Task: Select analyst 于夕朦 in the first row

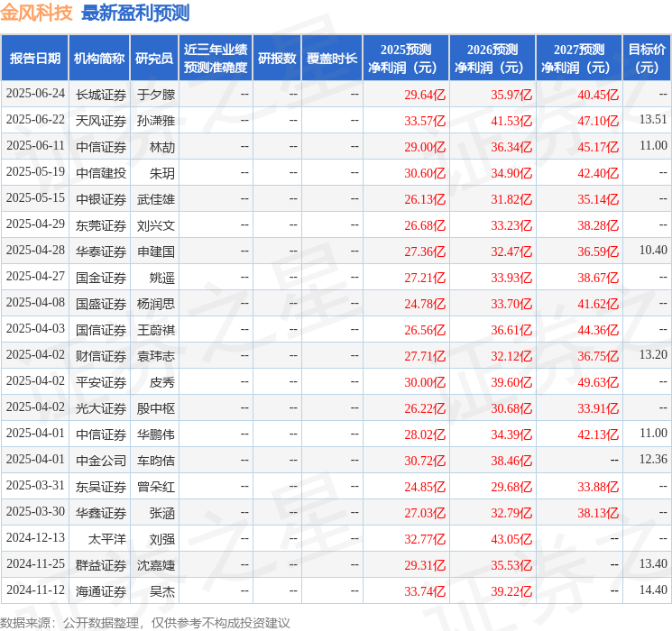Action: click(x=155, y=94)
